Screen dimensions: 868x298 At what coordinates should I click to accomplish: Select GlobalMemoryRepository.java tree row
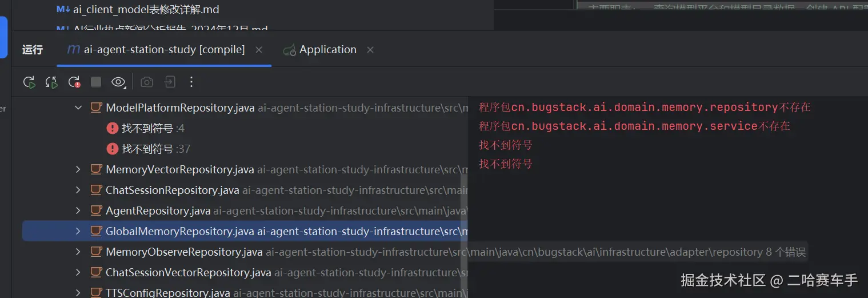point(245,231)
